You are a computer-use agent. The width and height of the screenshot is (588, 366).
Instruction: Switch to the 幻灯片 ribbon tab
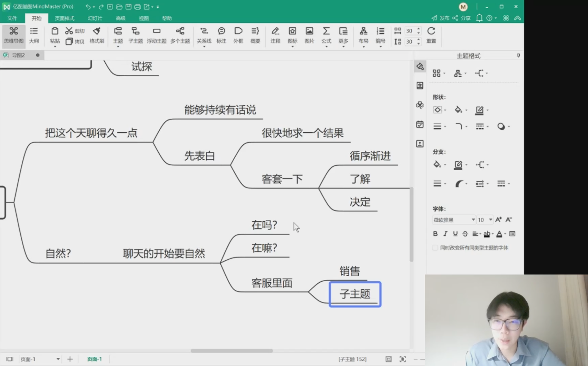(95, 18)
